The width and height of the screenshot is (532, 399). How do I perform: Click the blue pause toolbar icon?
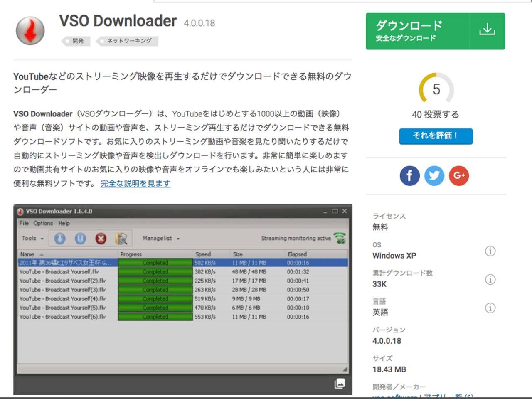click(x=80, y=238)
